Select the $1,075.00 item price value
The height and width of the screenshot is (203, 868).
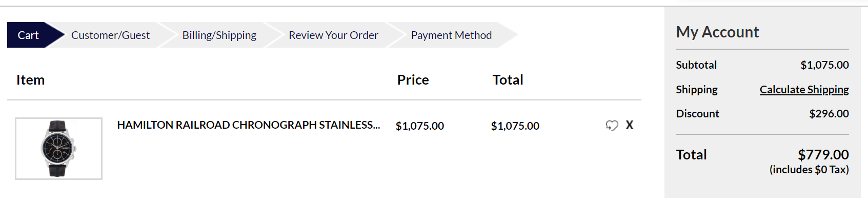click(419, 126)
